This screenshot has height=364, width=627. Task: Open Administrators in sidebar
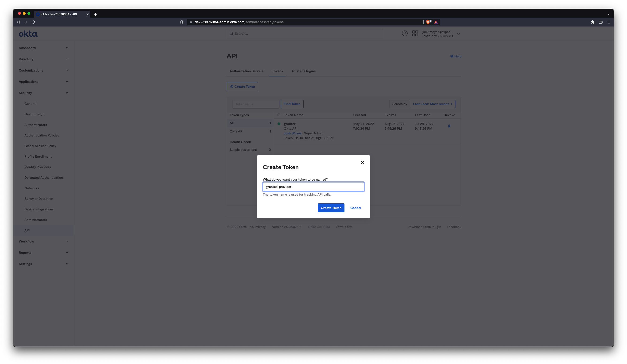pos(36,220)
